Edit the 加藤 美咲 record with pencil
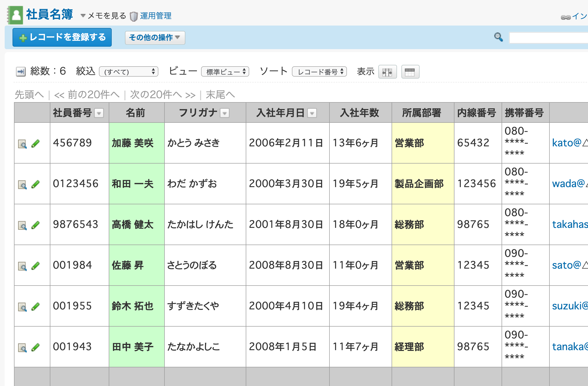The image size is (588, 386). pyautogui.click(x=36, y=144)
